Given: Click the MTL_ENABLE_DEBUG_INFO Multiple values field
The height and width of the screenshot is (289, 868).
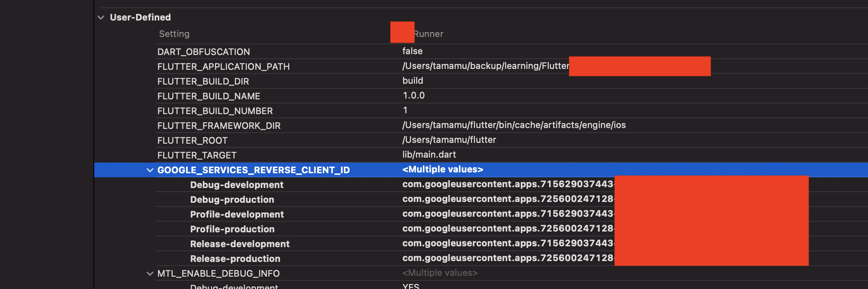Looking at the screenshot, I should coord(440,273).
